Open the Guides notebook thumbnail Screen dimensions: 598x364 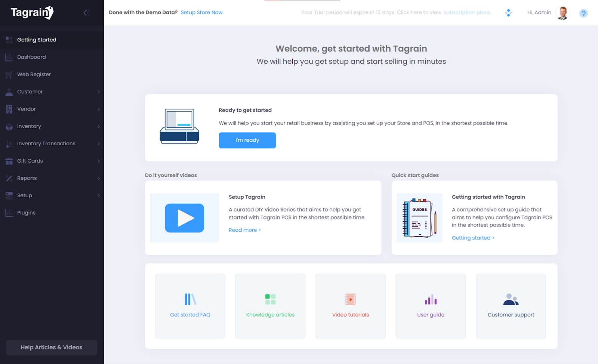[419, 218]
